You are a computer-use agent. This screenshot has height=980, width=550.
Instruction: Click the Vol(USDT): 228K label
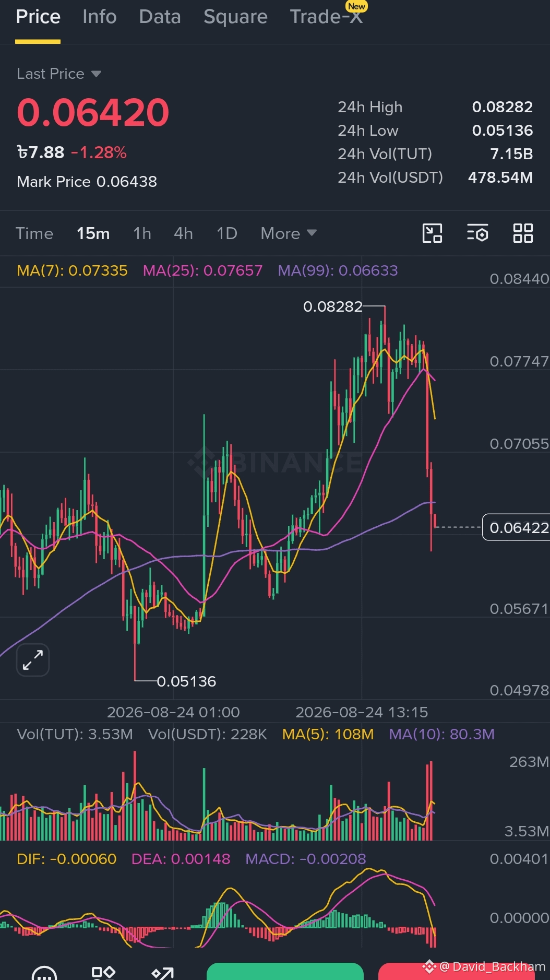(x=207, y=734)
